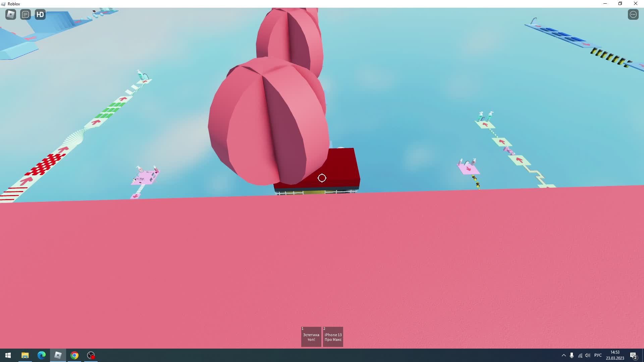Open Google Chrome from taskbar
This screenshot has height=362, width=644.
point(74,355)
